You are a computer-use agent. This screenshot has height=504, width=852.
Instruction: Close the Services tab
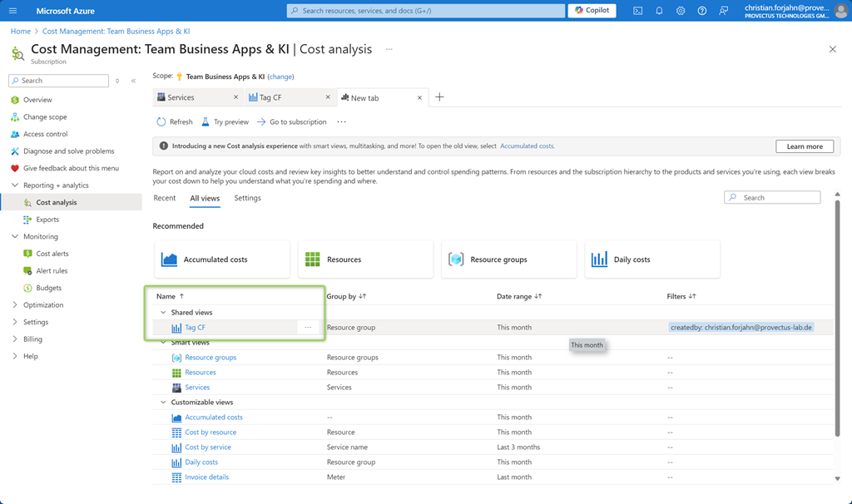click(x=235, y=97)
